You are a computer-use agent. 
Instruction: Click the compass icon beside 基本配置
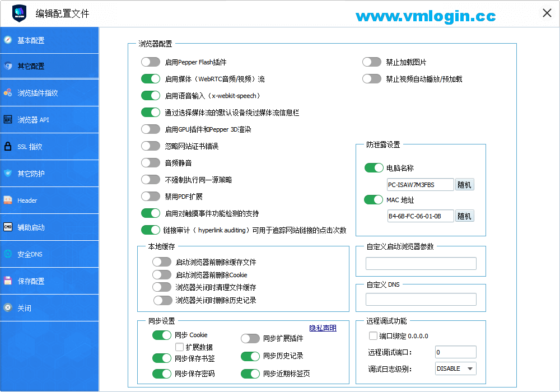[8, 40]
